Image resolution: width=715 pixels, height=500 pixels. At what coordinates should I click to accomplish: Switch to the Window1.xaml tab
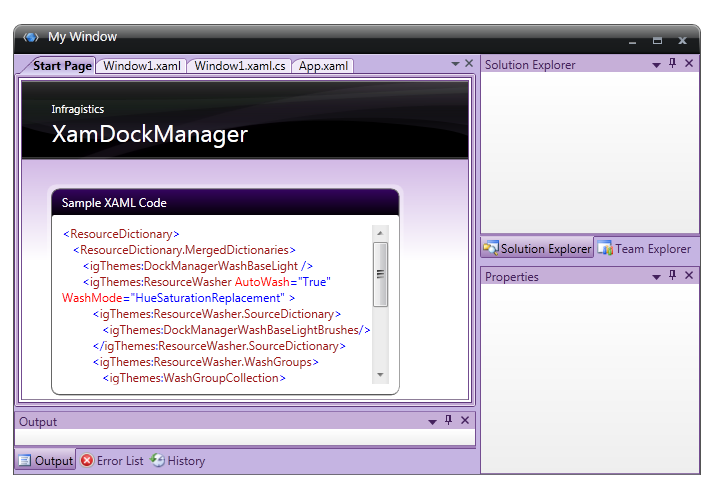click(142, 66)
